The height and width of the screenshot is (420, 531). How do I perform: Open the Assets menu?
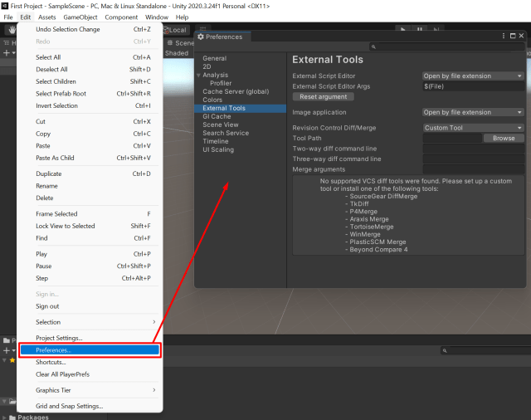tap(46, 17)
